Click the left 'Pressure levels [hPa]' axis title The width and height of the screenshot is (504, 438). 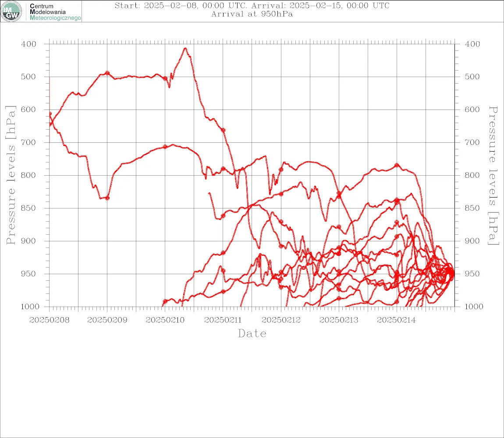tap(11, 175)
